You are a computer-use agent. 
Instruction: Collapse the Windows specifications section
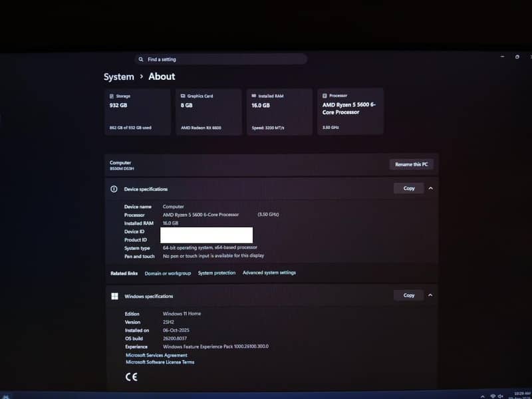(x=431, y=295)
